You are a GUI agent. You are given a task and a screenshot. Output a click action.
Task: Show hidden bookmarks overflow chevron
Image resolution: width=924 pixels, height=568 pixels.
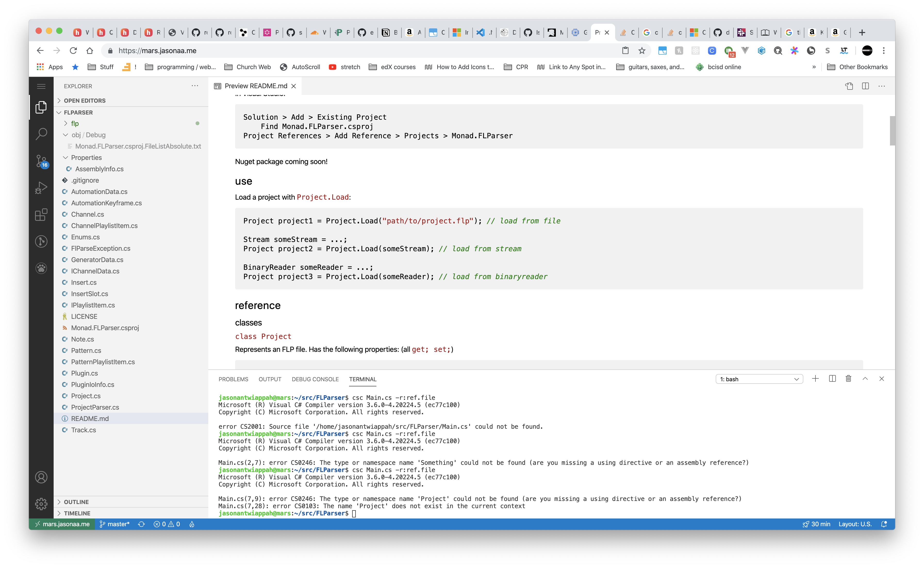[x=814, y=67]
